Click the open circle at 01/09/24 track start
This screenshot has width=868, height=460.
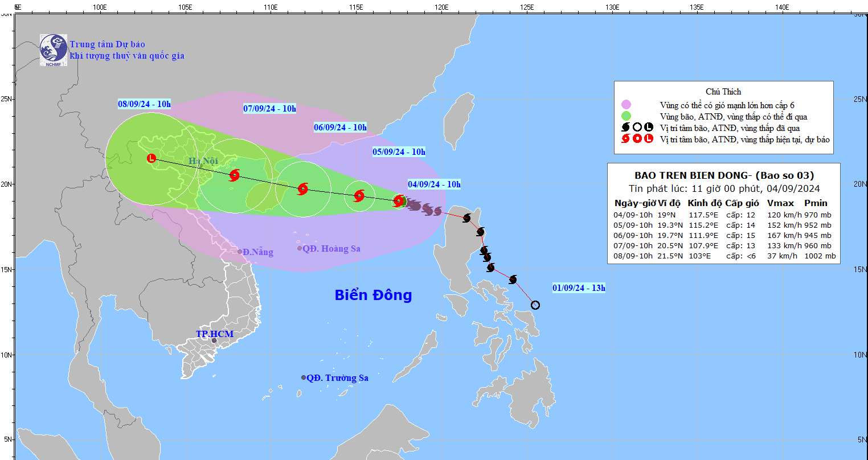click(x=535, y=305)
